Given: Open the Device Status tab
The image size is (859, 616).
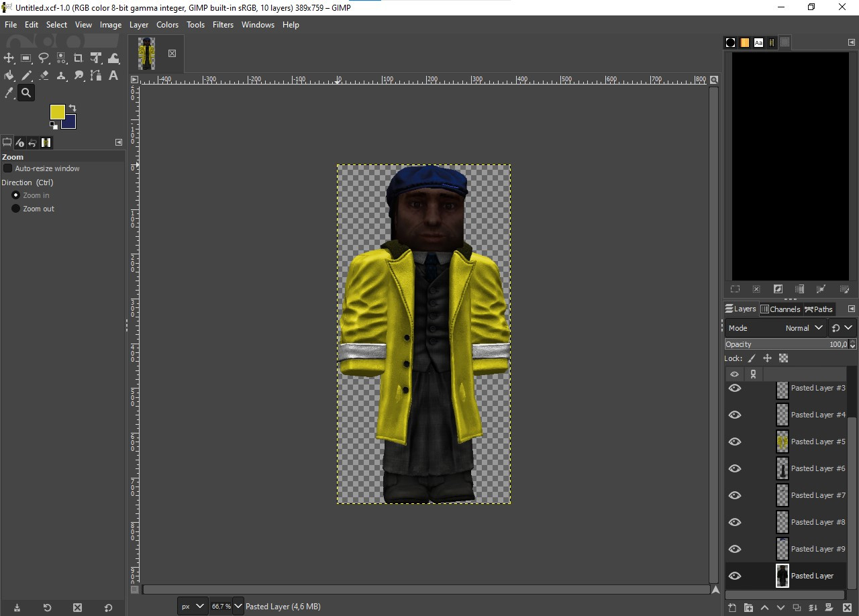Looking at the screenshot, I should [19, 142].
